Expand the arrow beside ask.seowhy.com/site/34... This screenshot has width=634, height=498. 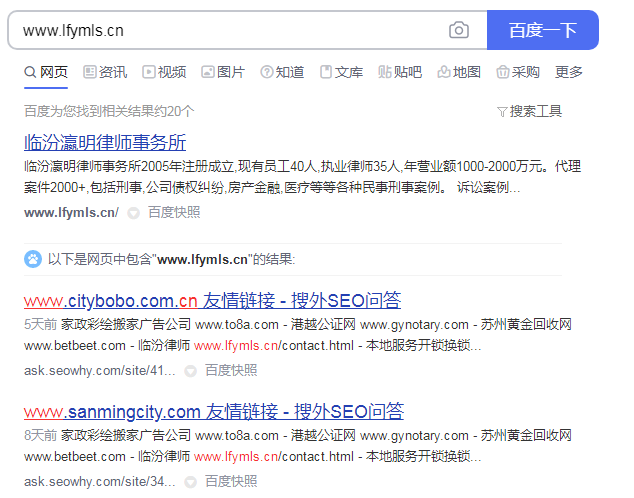click(190, 482)
